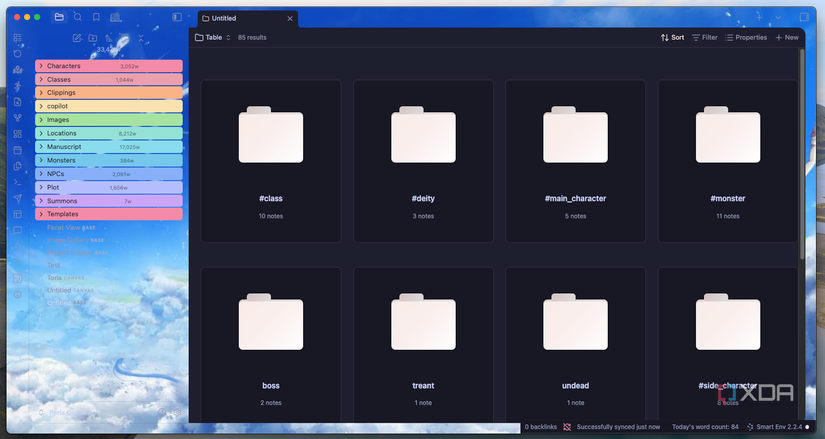Close the Untitled tab

tap(290, 18)
